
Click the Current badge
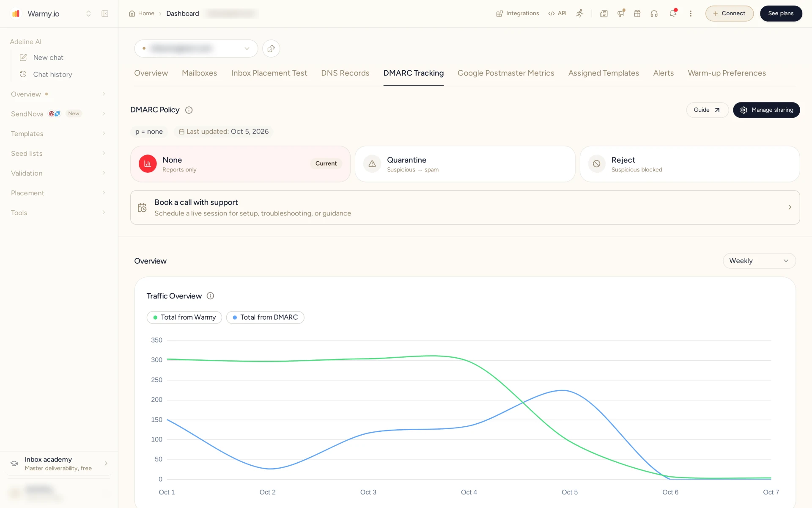(x=326, y=164)
